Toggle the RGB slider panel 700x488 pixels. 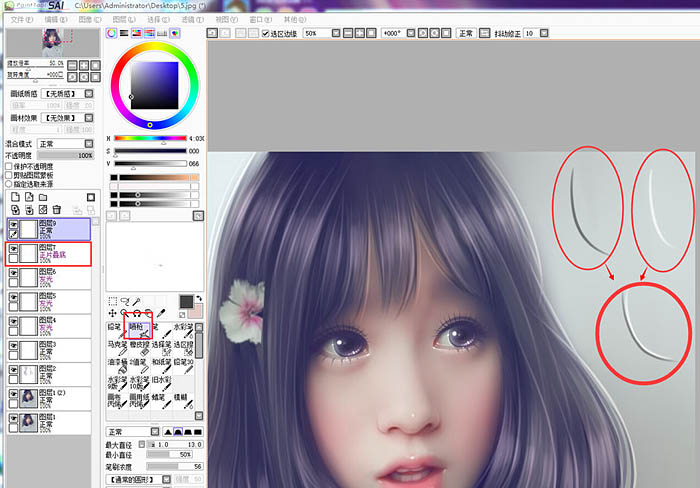(124, 33)
